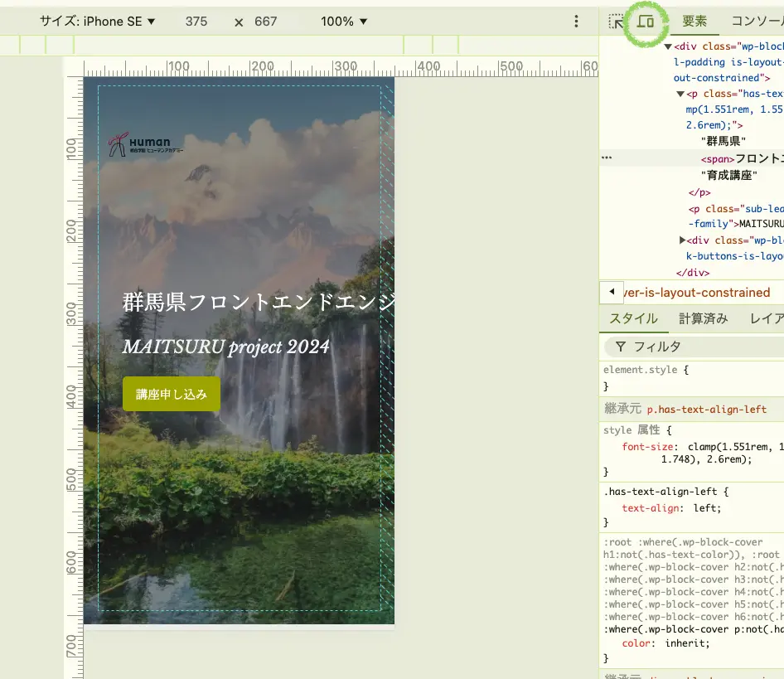
Task: Select the span フロント element in DOM tree
Action: click(x=742, y=158)
